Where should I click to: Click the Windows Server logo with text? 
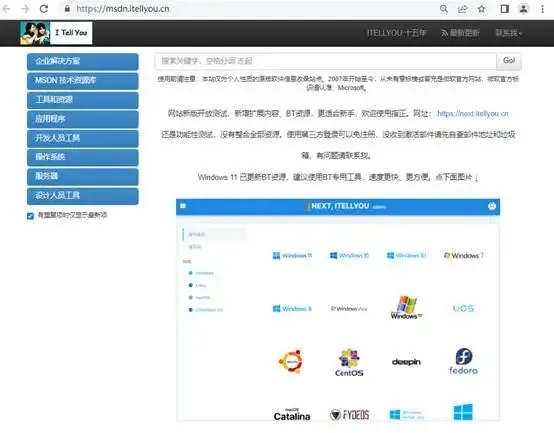pos(406,415)
